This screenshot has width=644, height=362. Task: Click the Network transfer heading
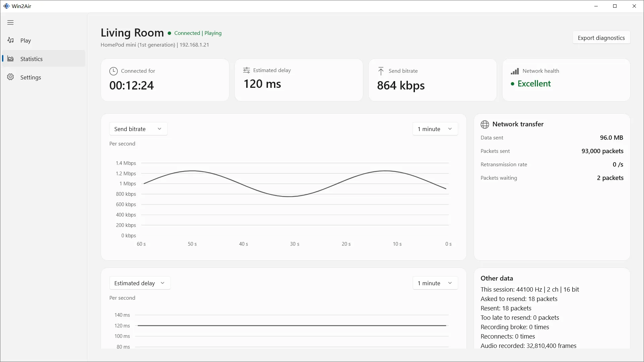click(518, 124)
